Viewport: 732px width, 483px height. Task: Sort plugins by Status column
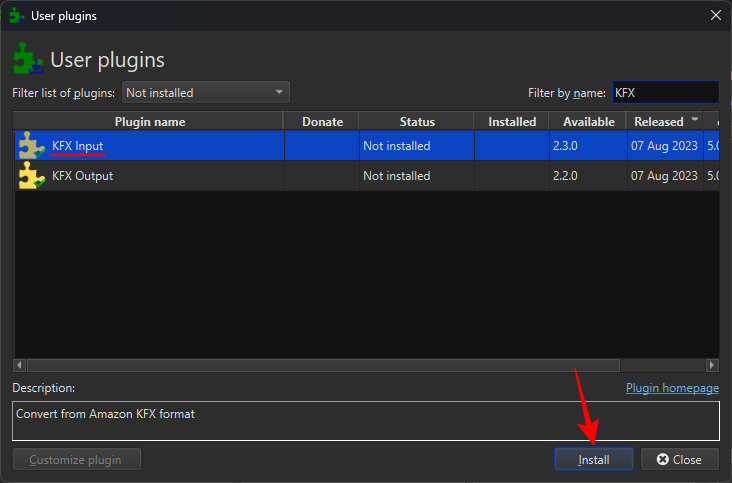416,122
